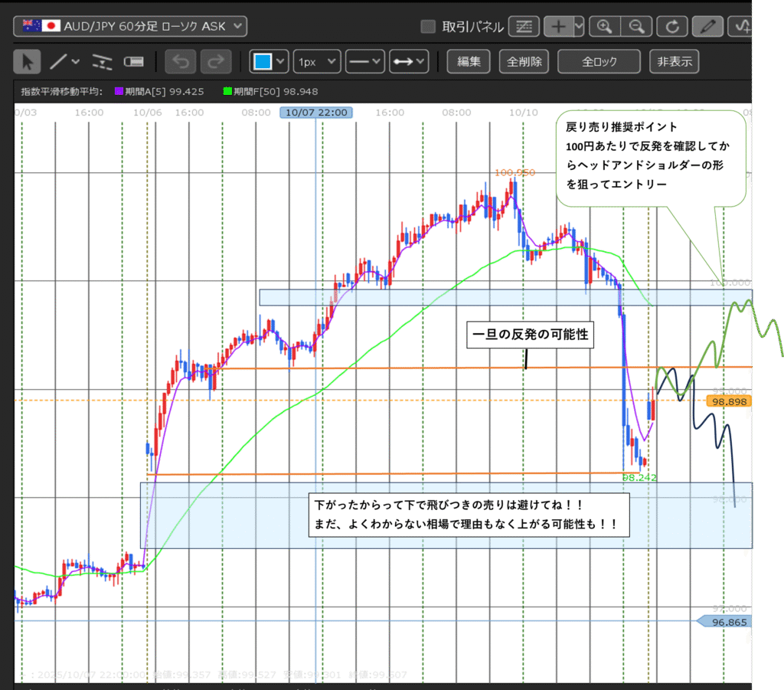
Task: Click the 全ロック button
Action: pyautogui.click(x=599, y=61)
